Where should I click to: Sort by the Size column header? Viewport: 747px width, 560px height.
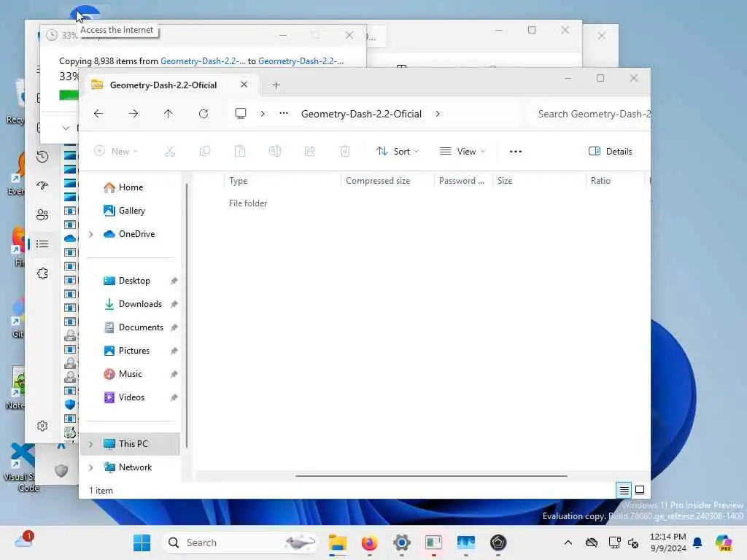click(x=539, y=181)
